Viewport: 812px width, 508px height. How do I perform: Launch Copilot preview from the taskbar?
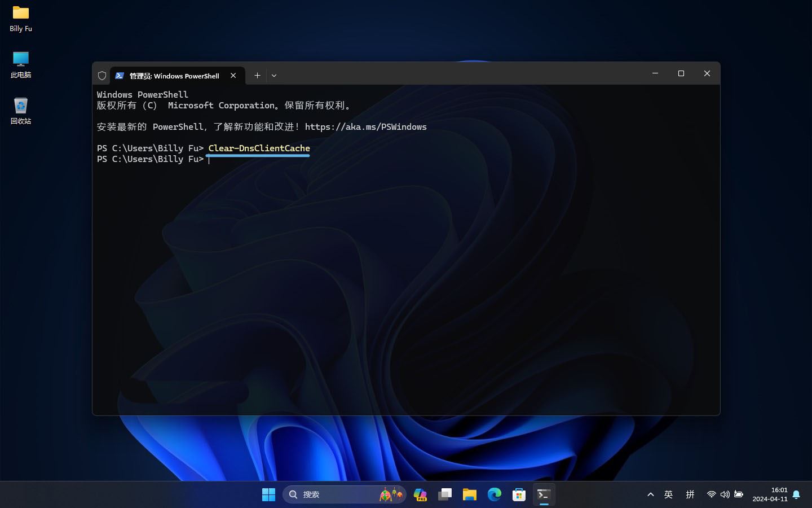coord(420,494)
